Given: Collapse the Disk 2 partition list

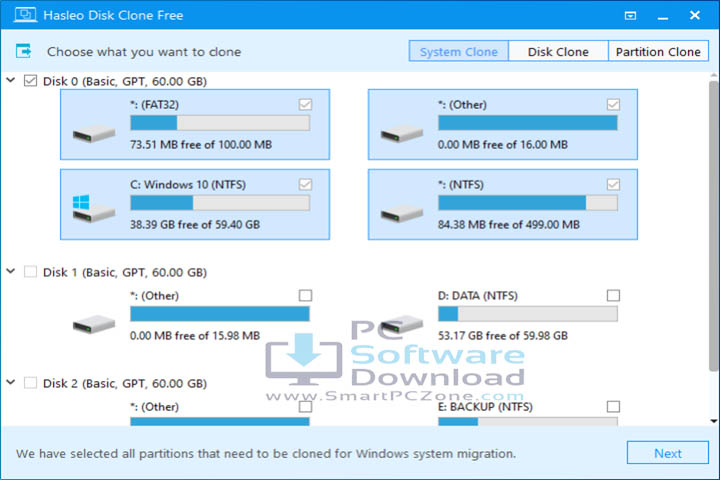Looking at the screenshot, I should click(11, 382).
